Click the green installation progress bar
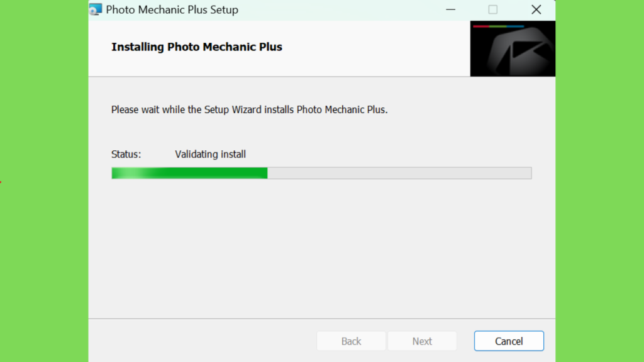The width and height of the screenshot is (644, 362). 321,173
